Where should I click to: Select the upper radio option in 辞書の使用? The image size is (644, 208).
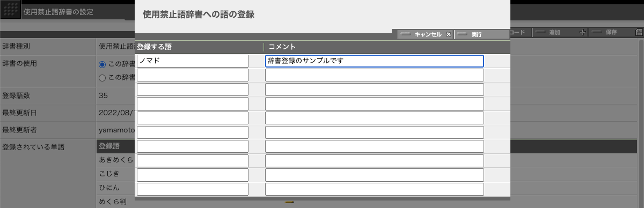pyautogui.click(x=103, y=64)
